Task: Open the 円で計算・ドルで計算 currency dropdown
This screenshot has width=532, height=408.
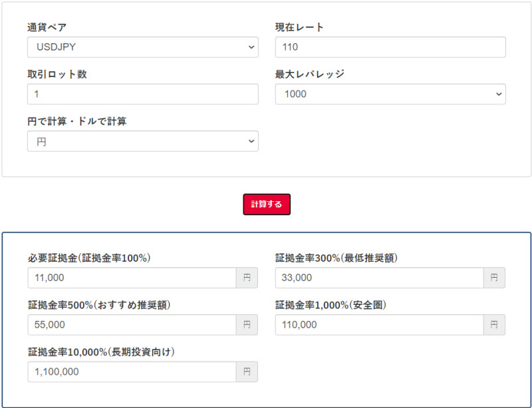Action: tap(142, 142)
